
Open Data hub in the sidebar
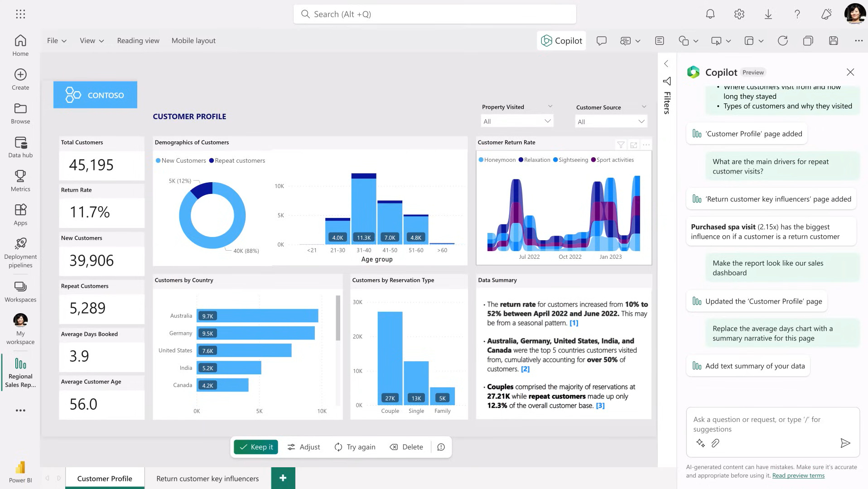click(20, 147)
